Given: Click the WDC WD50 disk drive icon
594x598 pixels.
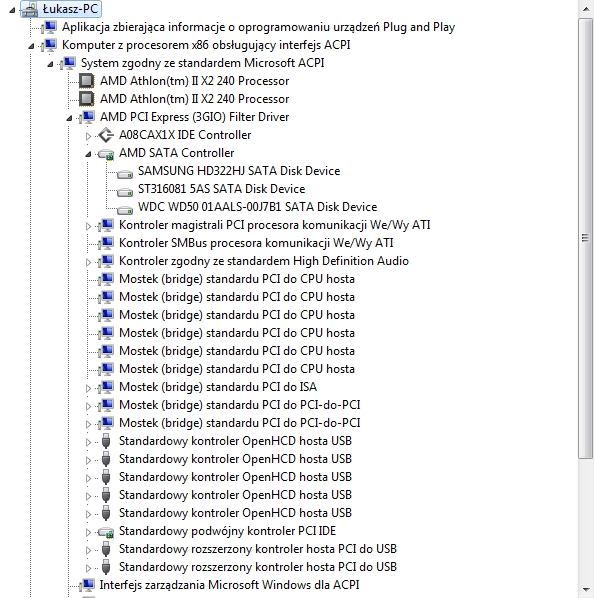Looking at the screenshot, I should click(x=125, y=210).
